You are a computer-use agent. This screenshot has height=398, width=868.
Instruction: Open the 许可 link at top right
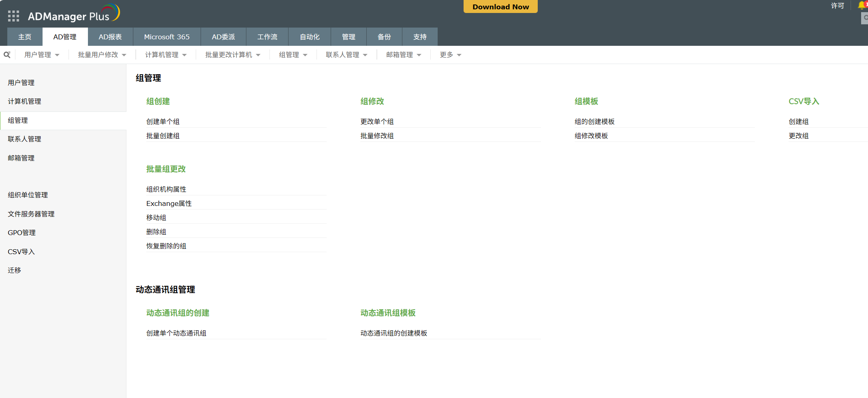coord(838,5)
